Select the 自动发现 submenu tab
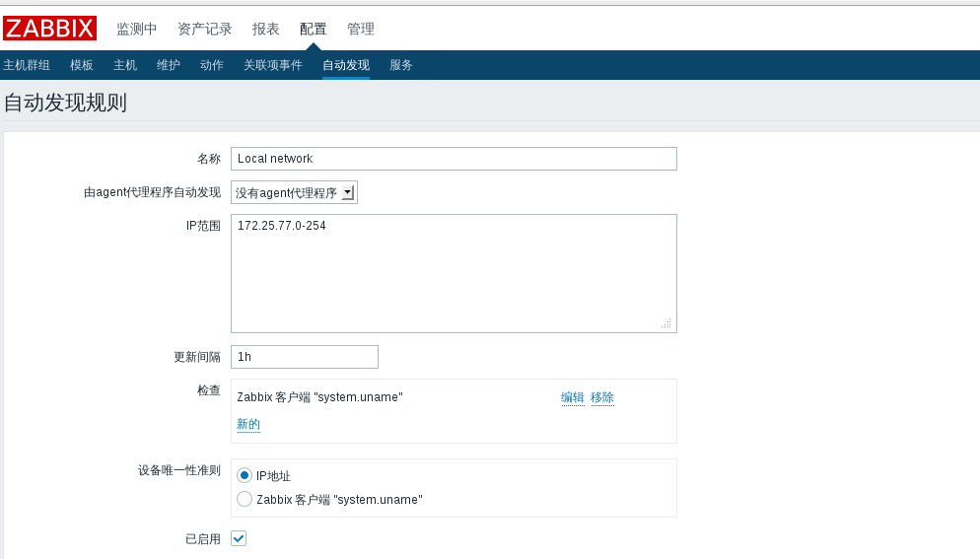The image size is (980, 559). (346, 65)
